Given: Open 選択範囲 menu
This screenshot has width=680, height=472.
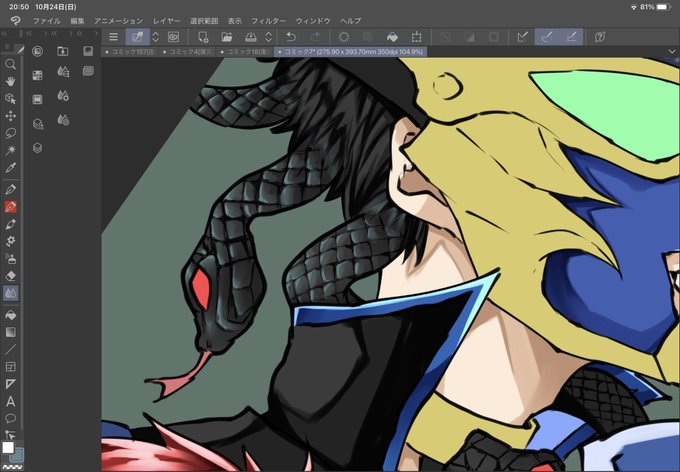Looking at the screenshot, I should (204, 21).
